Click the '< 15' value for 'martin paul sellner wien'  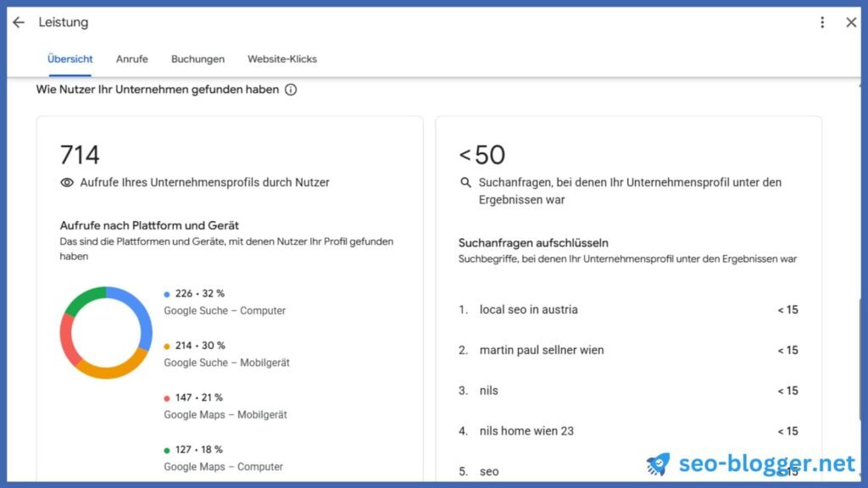click(x=787, y=350)
